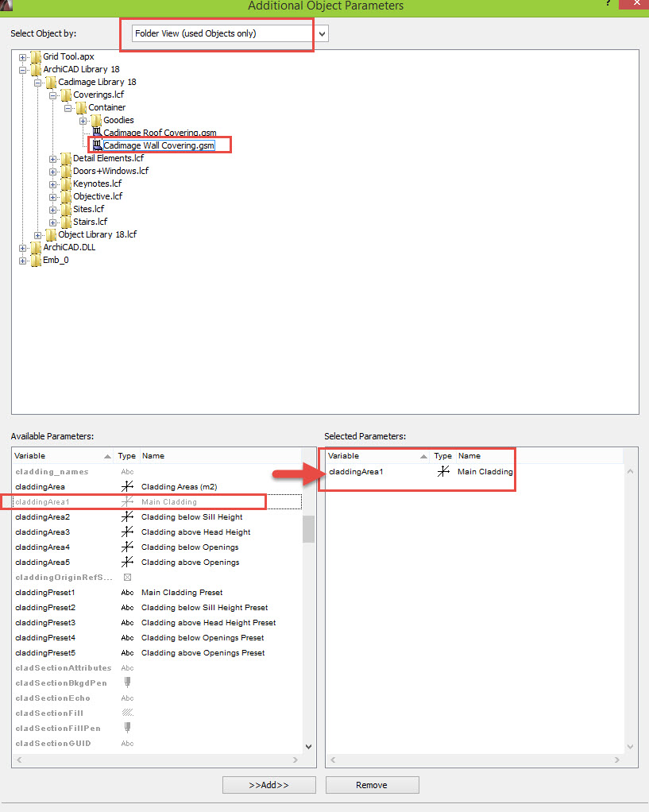Collapse the Container folder
The height and width of the screenshot is (812, 649).
pyautogui.click(x=68, y=108)
